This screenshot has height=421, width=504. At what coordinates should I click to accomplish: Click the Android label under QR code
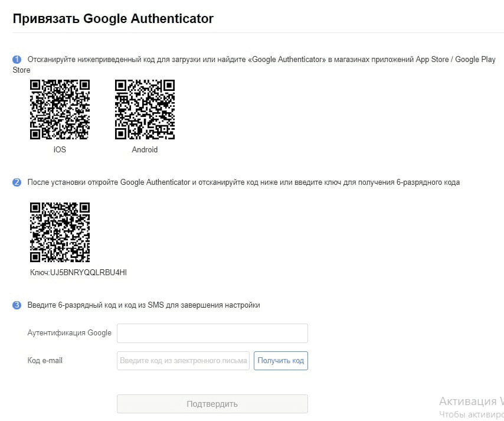[145, 149]
